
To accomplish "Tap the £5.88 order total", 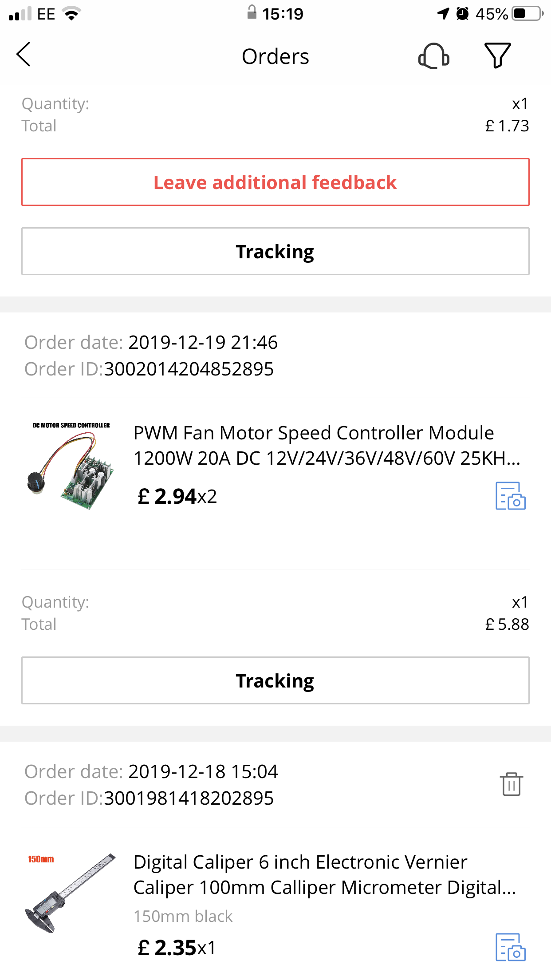I will click(507, 624).
